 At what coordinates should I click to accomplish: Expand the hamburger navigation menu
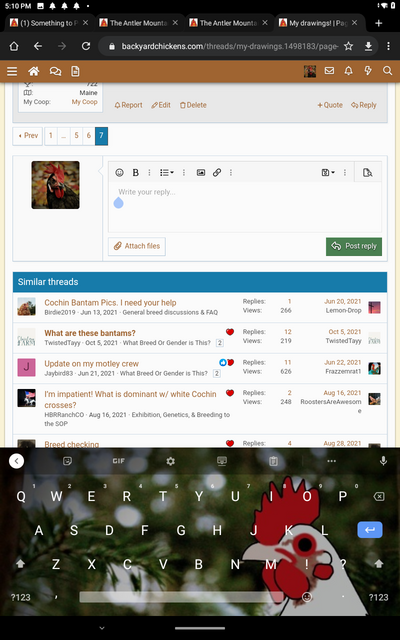pos(12,71)
